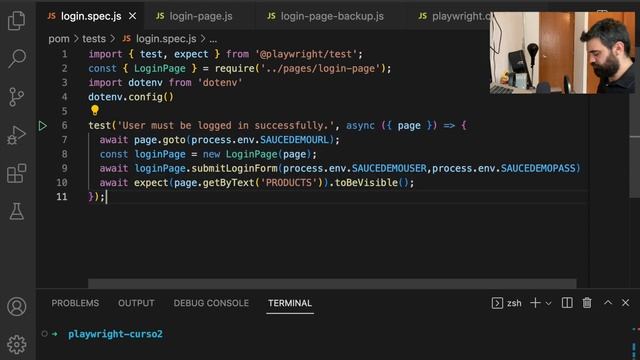Click the playwright-curso2 terminal prompt
The height and width of the screenshot is (360, 640).
coord(116,334)
